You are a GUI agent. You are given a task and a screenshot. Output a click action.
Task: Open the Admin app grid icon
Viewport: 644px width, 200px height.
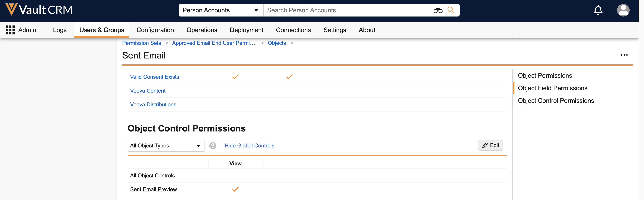[10, 30]
